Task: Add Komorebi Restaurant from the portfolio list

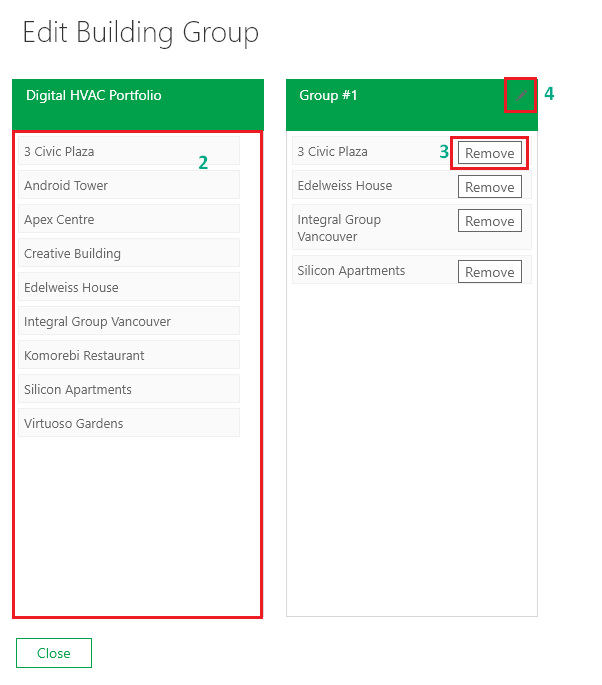Action: click(x=129, y=355)
